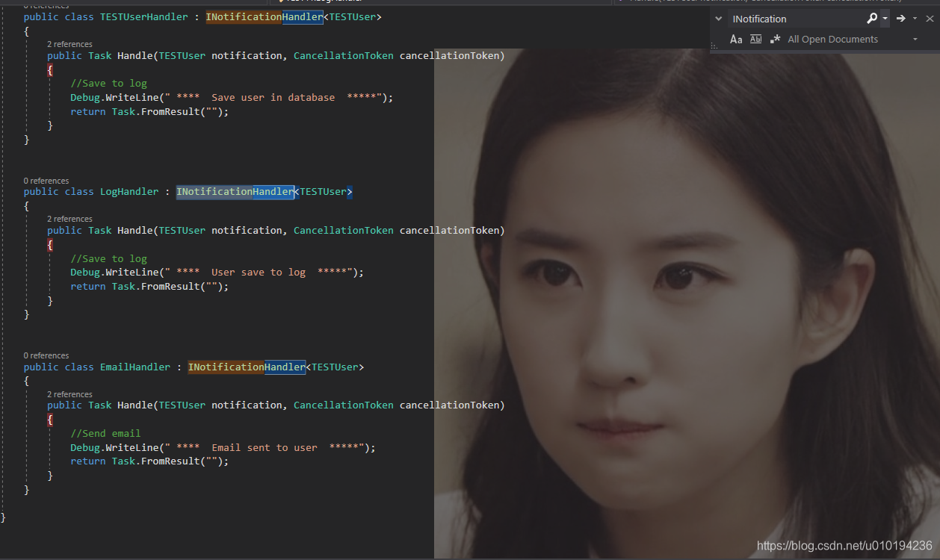Image resolution: width=940 pixels, height=560 pixels.
Task: Click return Task.FromResult line in EmailHandler
Action: point(149,461)
